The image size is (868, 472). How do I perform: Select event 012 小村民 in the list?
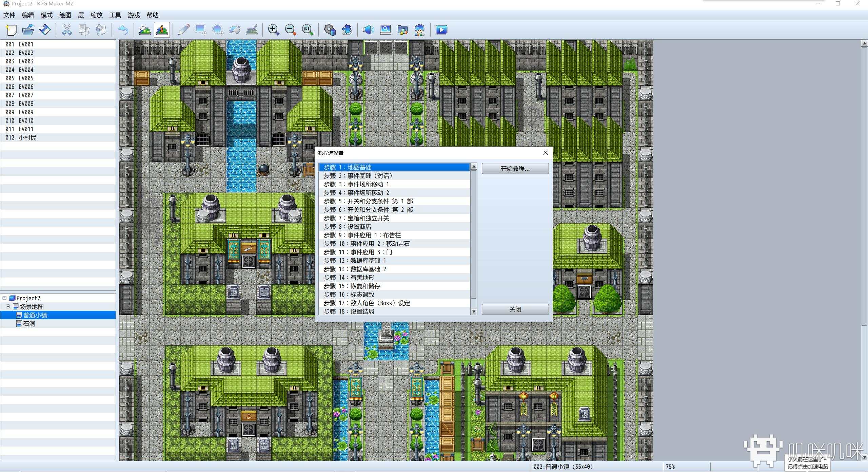(x=58, y=137)
